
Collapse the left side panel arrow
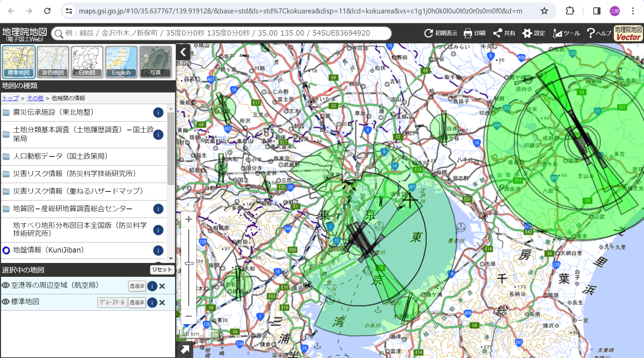(183, 52)
